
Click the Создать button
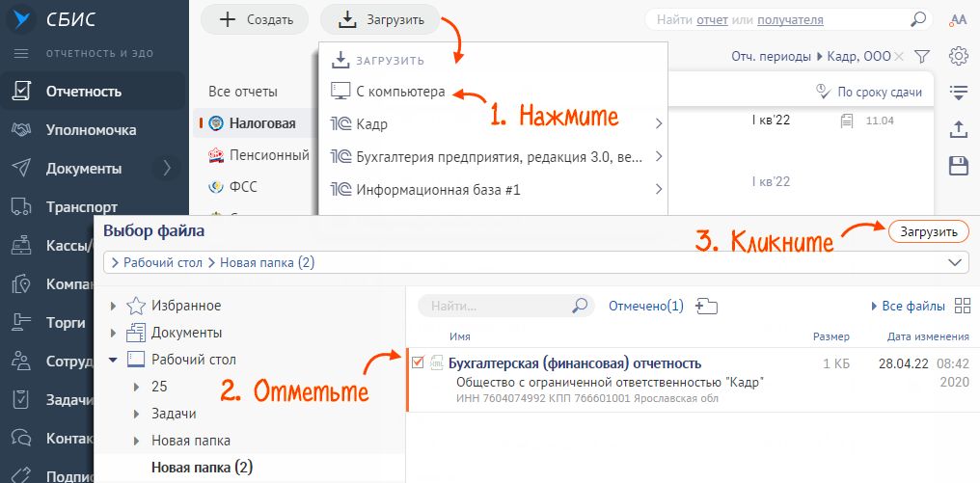pos(254,19)
